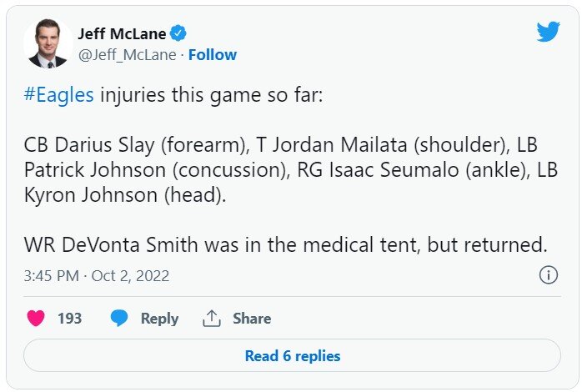Viewport: 582px width, 392px height.
Task: Follow Jeff McLane via Follow link
Action: click(x=213, y=55)
